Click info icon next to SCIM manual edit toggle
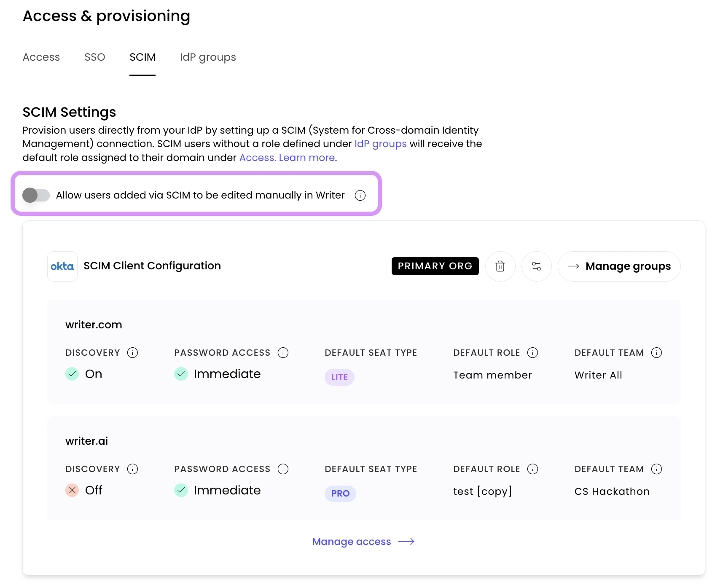Viewport: 715px width, 588px height. tap(360, 195)
